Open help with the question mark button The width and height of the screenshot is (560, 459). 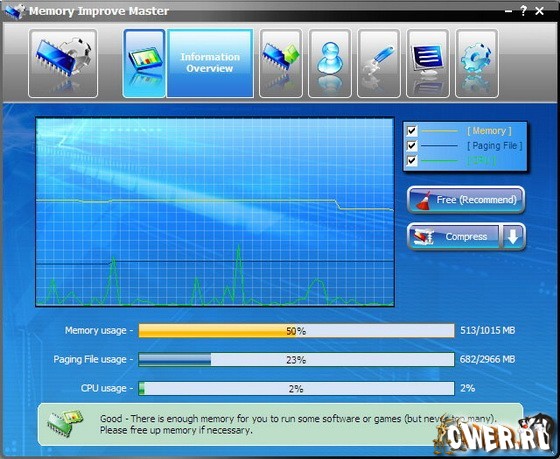tap(523, 11)
